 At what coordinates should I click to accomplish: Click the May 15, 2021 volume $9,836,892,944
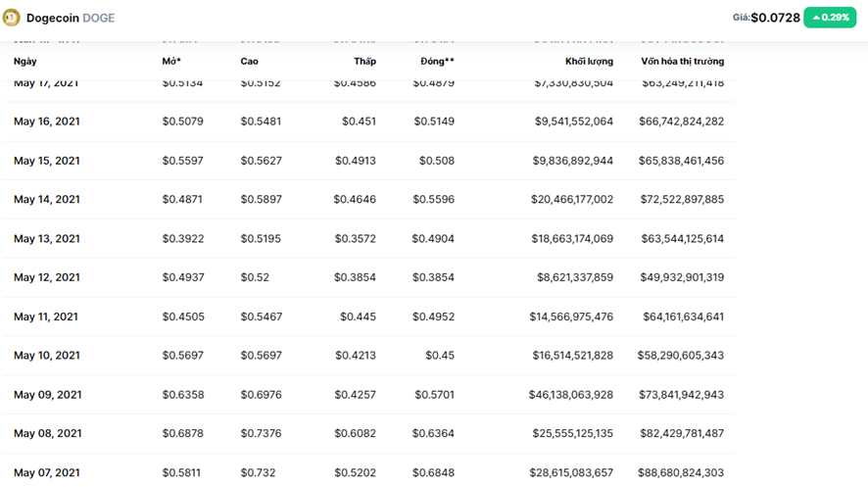(x=573, y=161)
